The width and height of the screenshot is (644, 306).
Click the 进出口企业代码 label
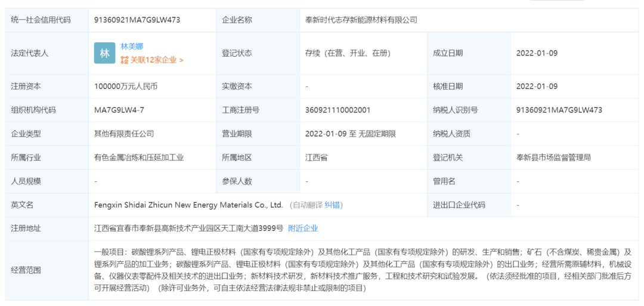459,205
